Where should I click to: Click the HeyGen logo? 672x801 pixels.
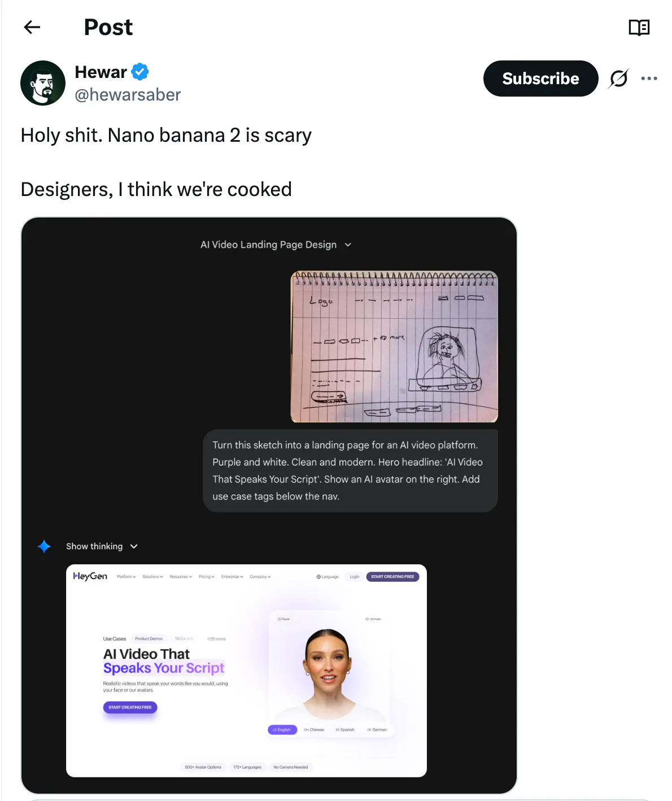click(x=90, y=576)
